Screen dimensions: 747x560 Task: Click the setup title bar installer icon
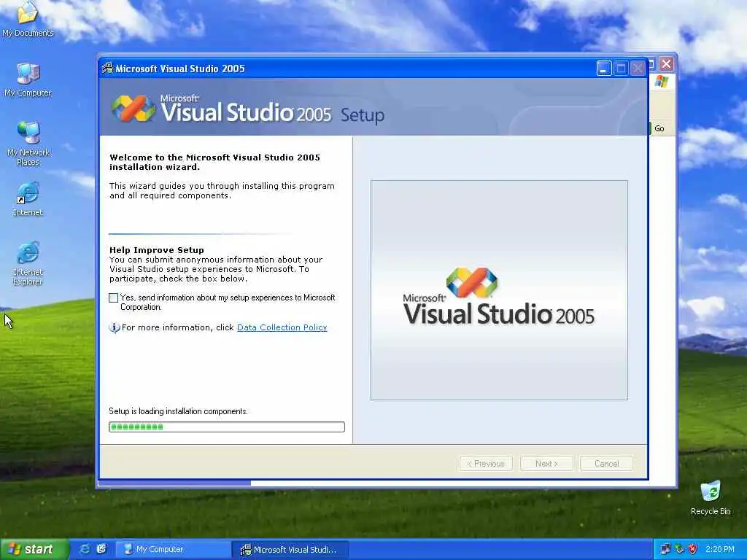tap(108, 68)
